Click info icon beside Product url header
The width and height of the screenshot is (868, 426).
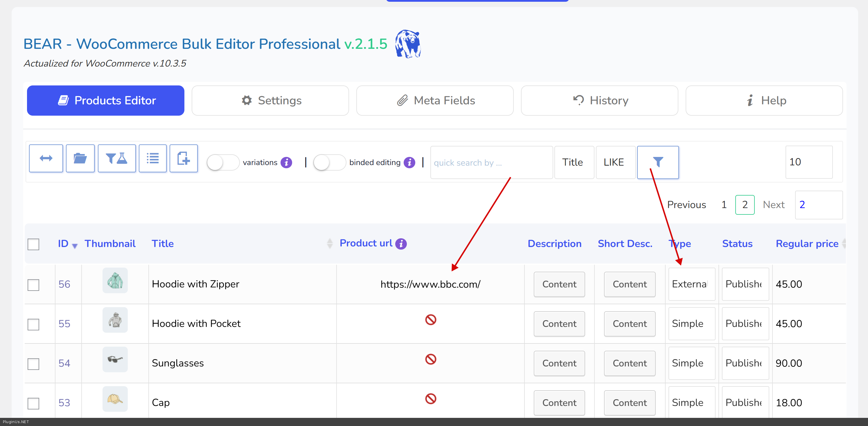click(401, 244)
